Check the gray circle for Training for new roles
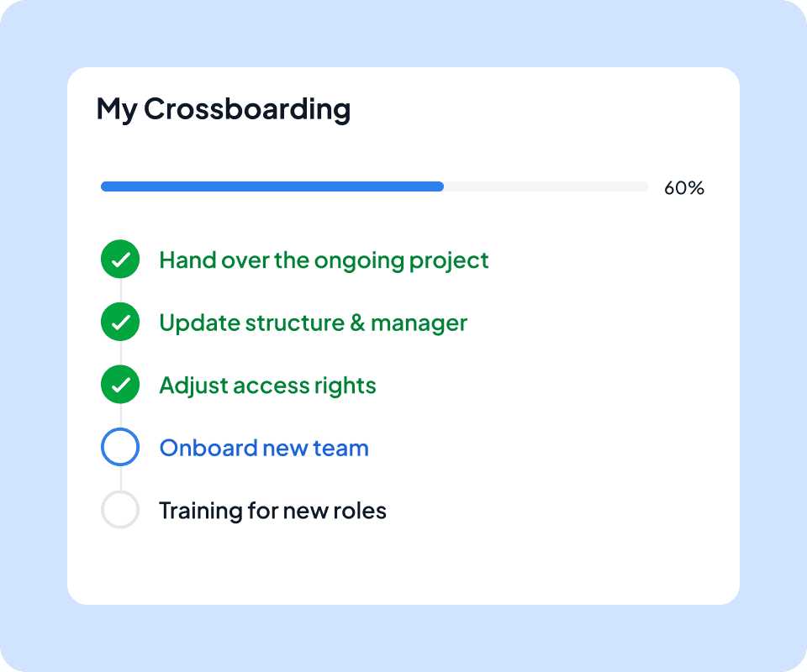807x672 pixels. pyautogui.click(x=120, y=510)
